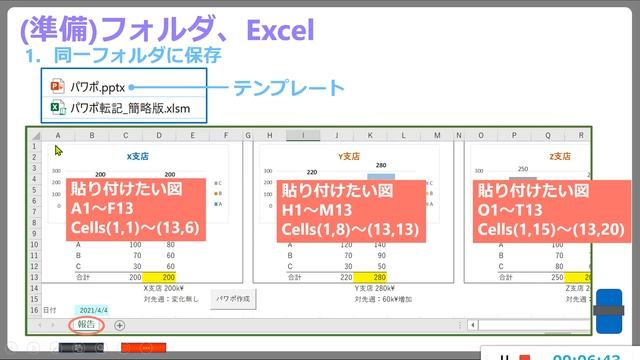Click the X支店 200k¥ text cell

[163, 288]
